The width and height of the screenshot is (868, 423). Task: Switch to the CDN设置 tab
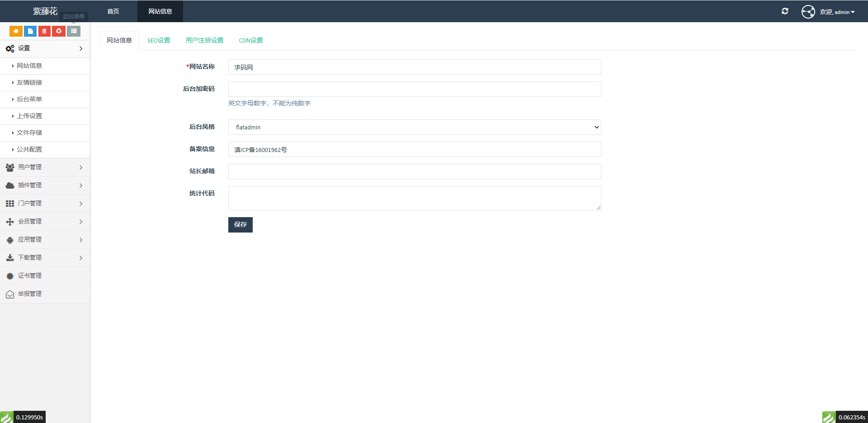pos(251,40)
